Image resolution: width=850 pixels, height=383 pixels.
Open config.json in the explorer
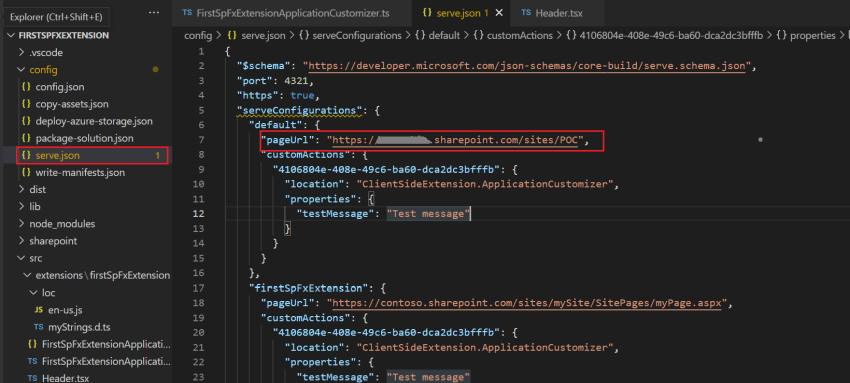(x=60, y=87)
